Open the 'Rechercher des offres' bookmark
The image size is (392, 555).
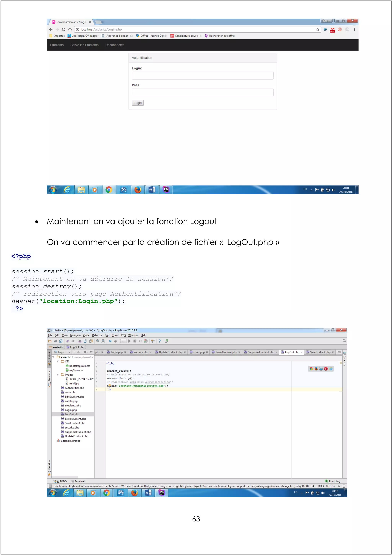220,36
